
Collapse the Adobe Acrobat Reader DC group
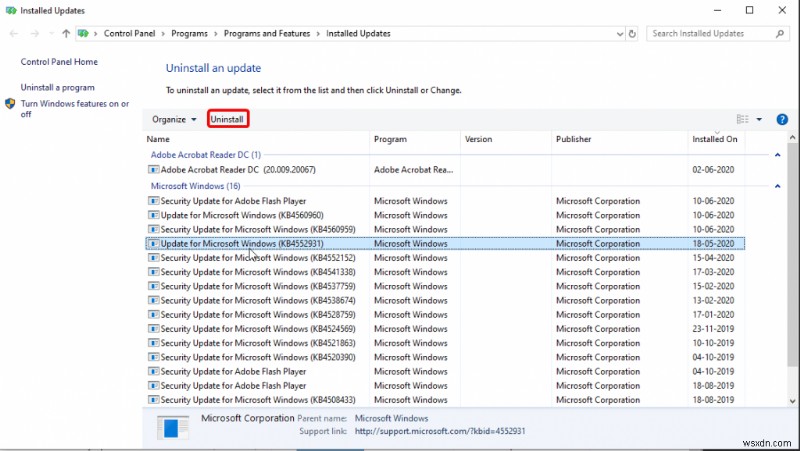click(778, 155)
